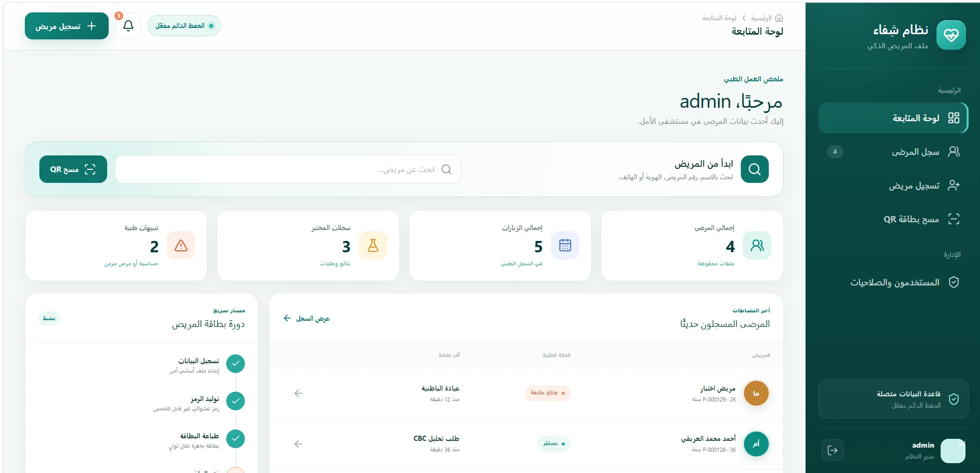Open 'المستخدمون والصلاحيات' in the sidebar
Viewport: 980px width, 473px height.
[x=893, y=282]
